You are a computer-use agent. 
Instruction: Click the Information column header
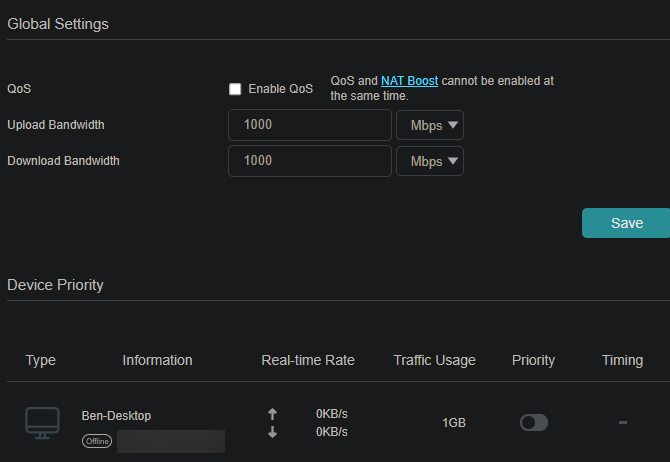pos(157,360)
